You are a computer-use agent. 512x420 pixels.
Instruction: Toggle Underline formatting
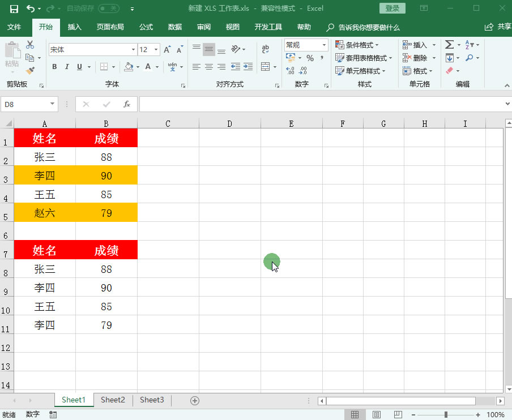[79, 67]
